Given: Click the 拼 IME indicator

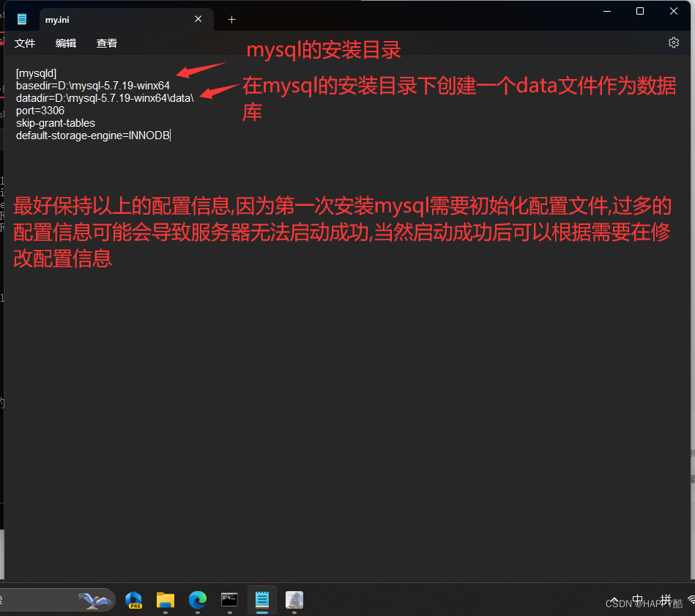Looking at the screenshot, I should 666,600.
